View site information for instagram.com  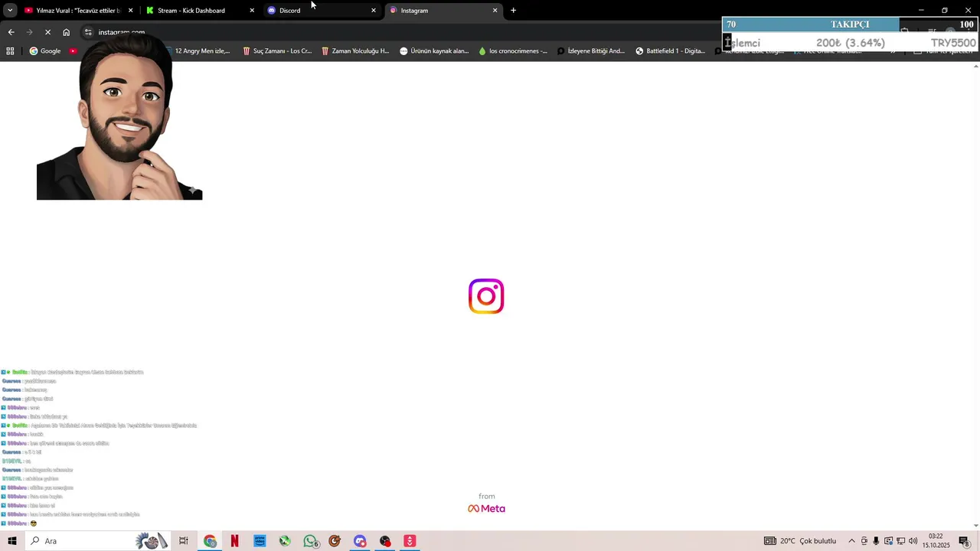tap(88, 32)
